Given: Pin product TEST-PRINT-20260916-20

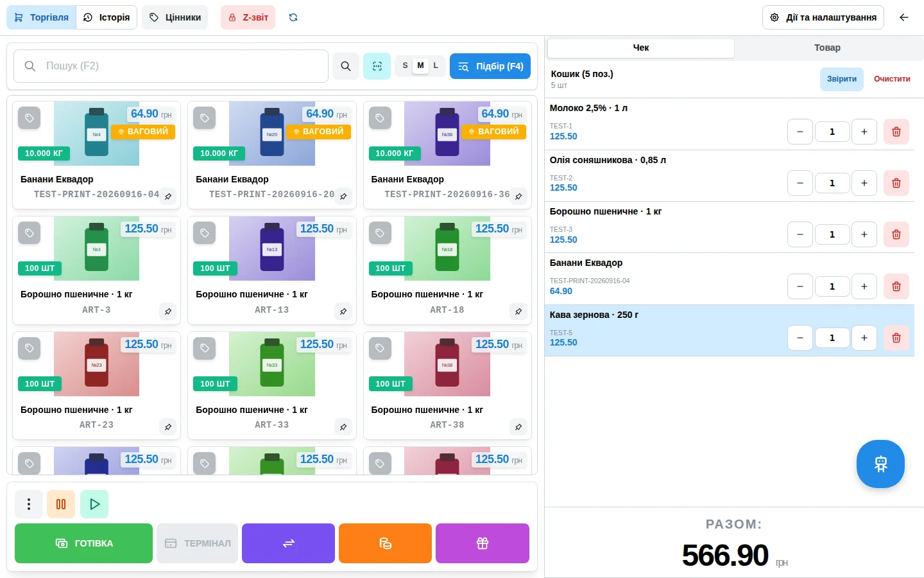Looking at the screenshot, I should click(343, 197).
